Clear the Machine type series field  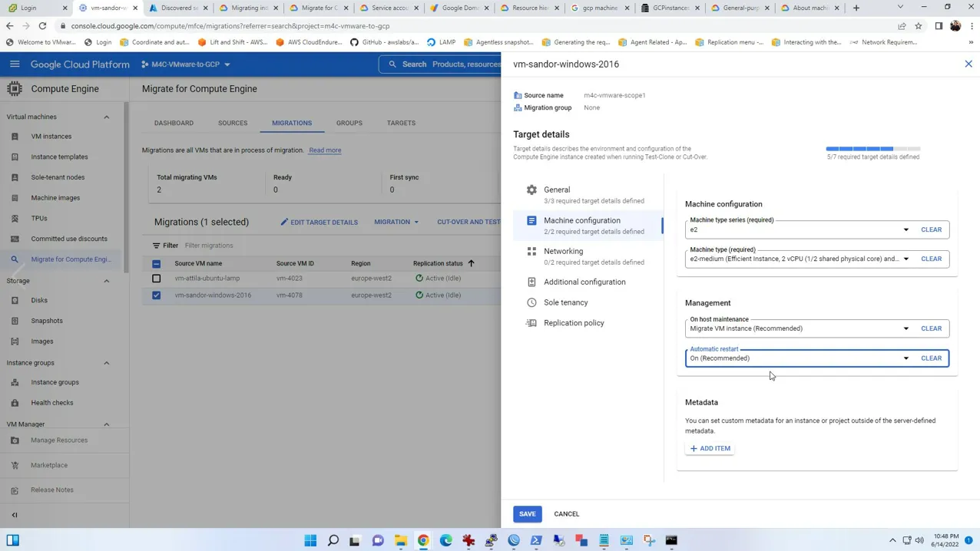point(931,229)
